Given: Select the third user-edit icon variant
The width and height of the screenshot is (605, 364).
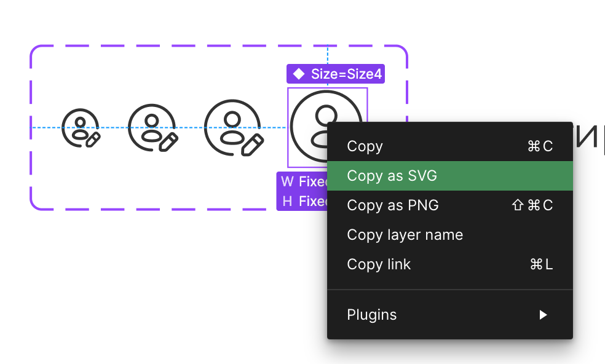Looking at the screenshot, I should (233, 127).
